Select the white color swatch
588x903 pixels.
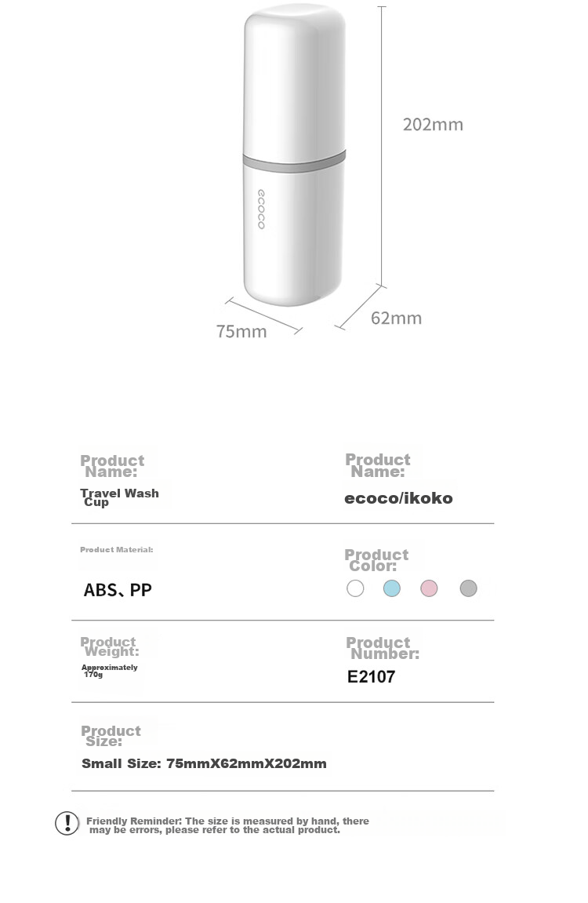click(x=355, y=588)
